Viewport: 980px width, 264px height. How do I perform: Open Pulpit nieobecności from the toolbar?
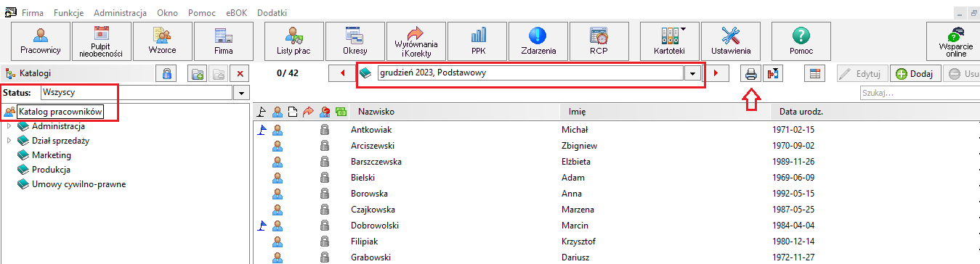[x=102, y=41]
